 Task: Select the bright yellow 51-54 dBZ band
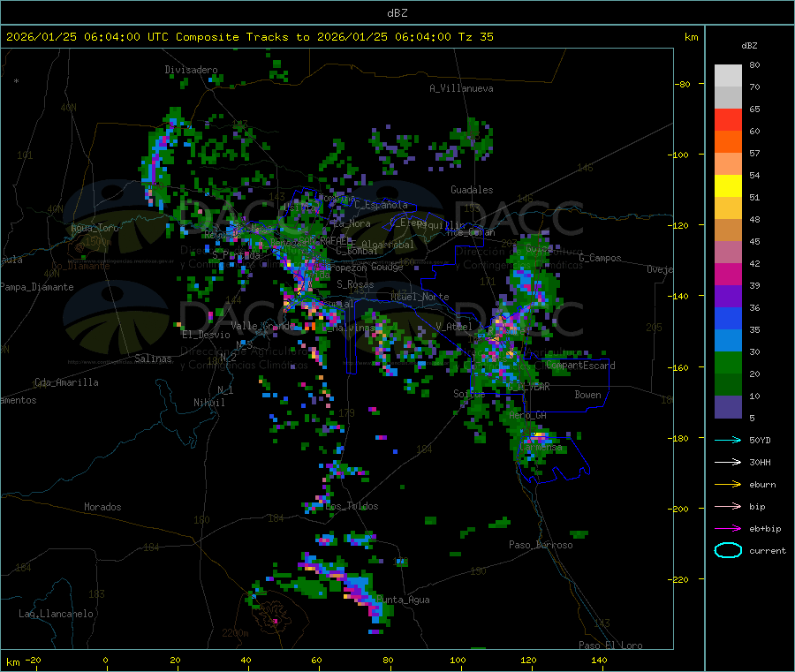point(728,186)
